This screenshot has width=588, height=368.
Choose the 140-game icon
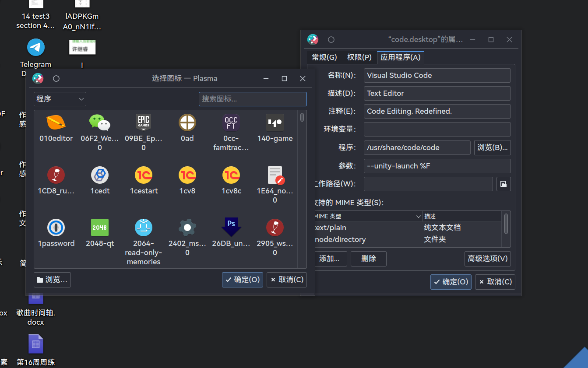pyautogui.click(x=275, y=123)
